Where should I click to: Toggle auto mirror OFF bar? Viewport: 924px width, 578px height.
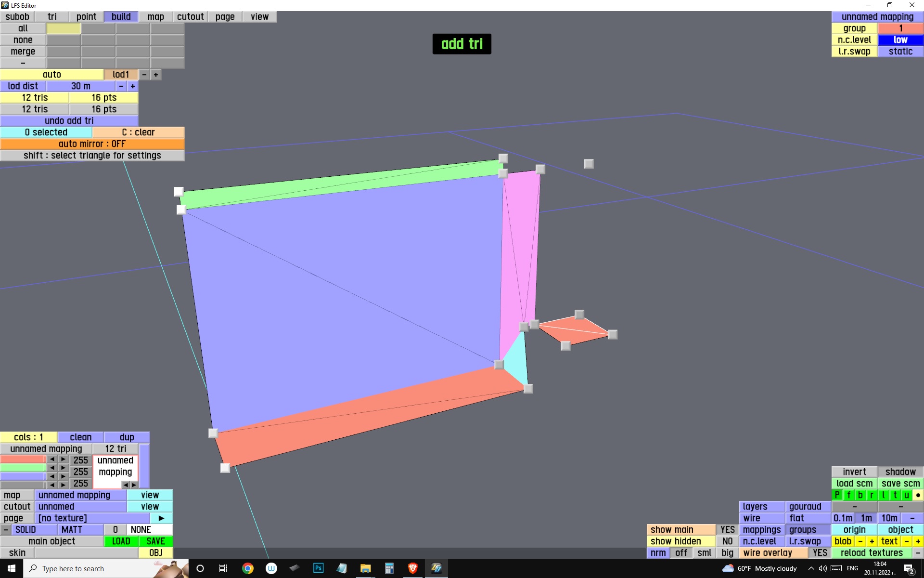coord(92,144)
